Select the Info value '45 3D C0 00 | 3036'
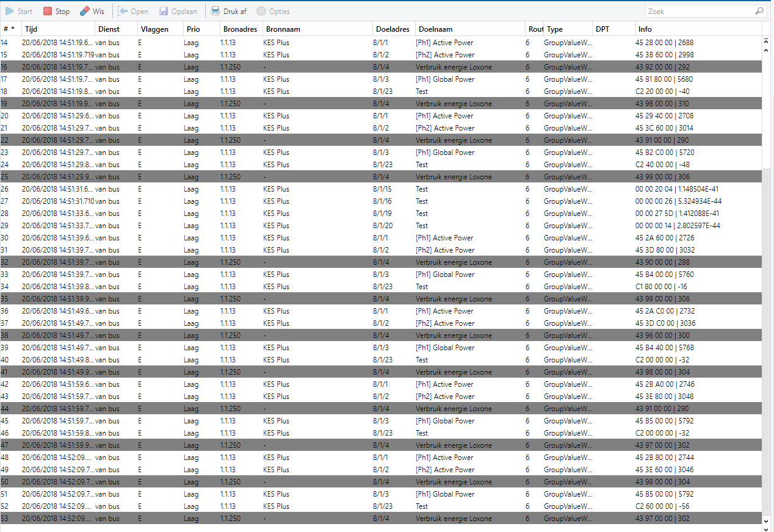Viewport: 774px width, 532px height. tap(665, 323)
